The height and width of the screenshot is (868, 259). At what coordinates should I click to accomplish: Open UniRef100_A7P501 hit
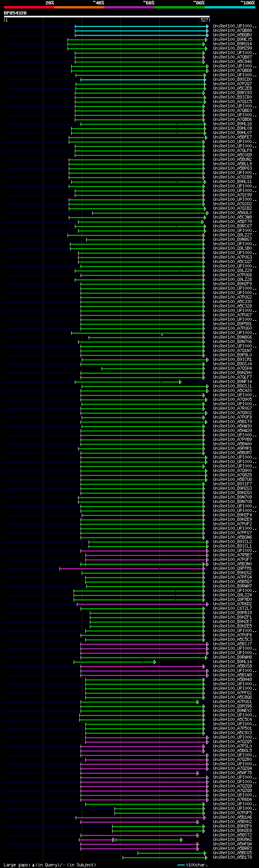click(x=232, y=729)
